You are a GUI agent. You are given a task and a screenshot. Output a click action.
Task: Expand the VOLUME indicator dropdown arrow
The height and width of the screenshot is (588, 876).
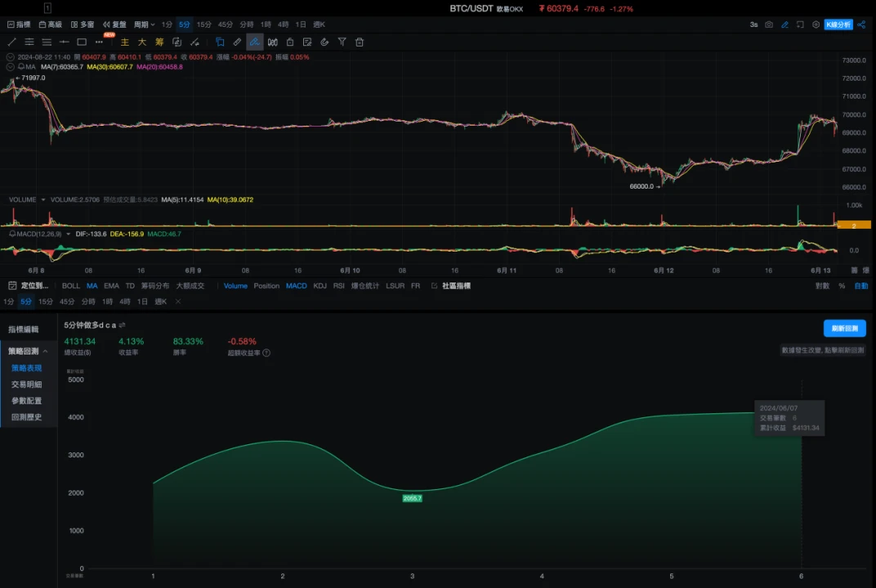(42, 199)
